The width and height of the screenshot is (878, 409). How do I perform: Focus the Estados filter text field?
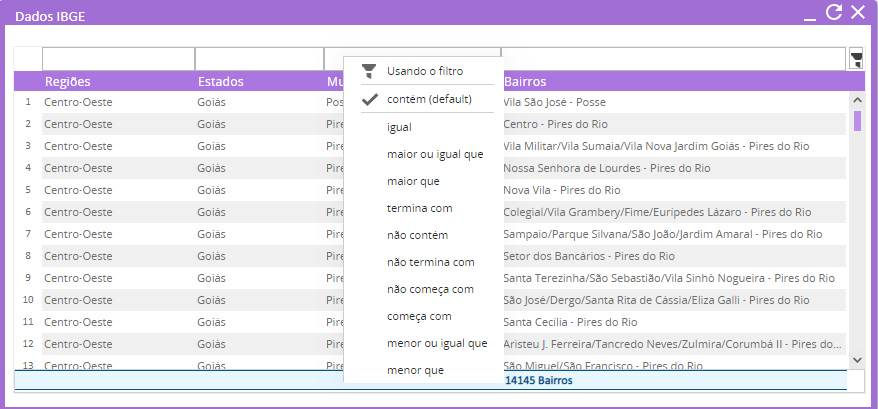259,59
